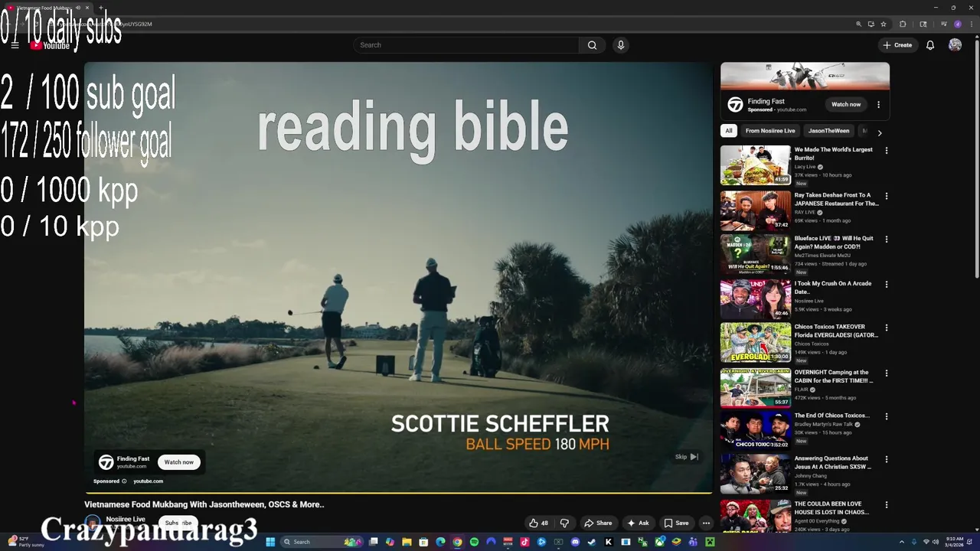Viewport: 980px width, 551px height.
Task: Click Watch now inside the video player
Action: (178, 462)
